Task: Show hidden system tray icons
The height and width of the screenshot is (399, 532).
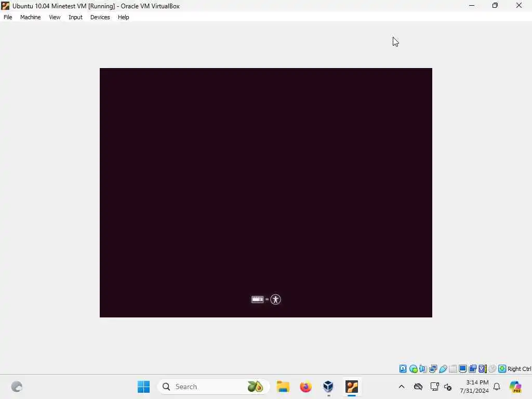Action: coord(402,387)
